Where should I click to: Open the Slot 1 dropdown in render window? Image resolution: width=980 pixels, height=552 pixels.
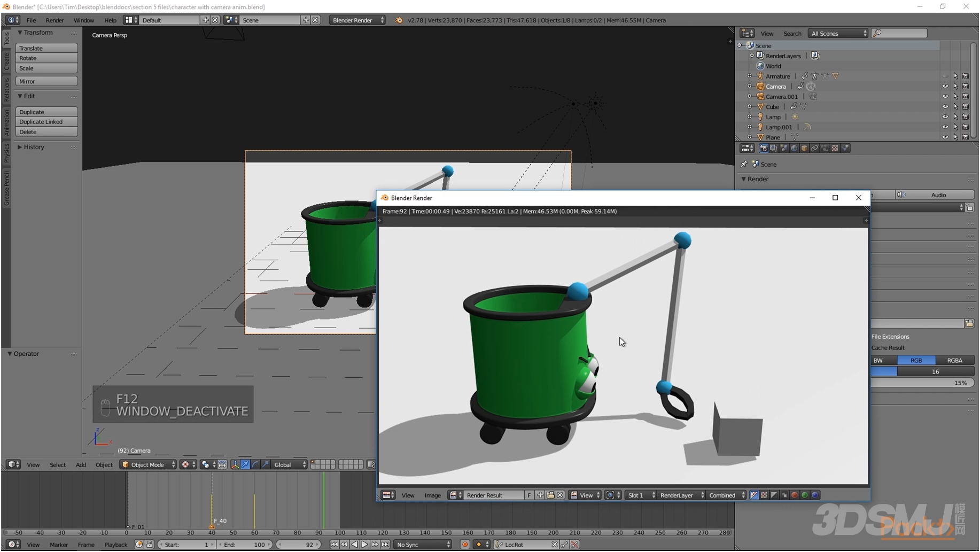(641, 495)
